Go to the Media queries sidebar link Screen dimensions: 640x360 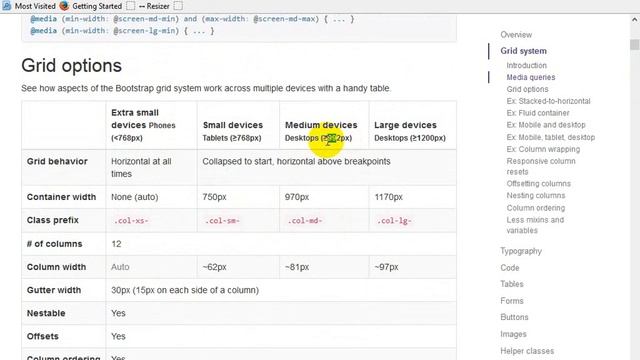(531, 77)
